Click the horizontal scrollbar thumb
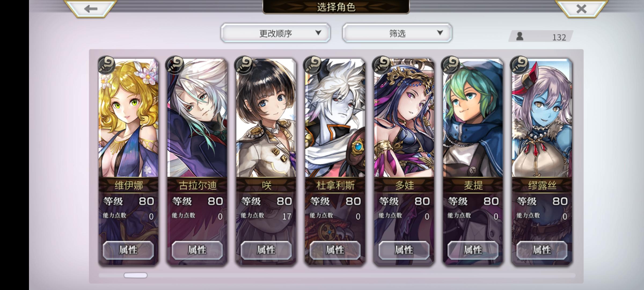644x290 pixels. 136,275
